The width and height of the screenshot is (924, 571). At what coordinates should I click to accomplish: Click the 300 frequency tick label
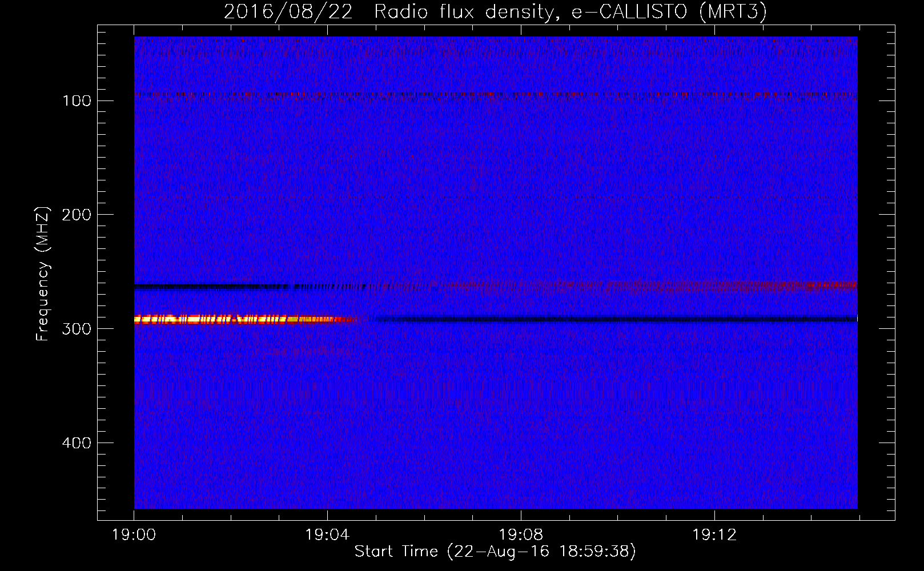click(77, 329)
